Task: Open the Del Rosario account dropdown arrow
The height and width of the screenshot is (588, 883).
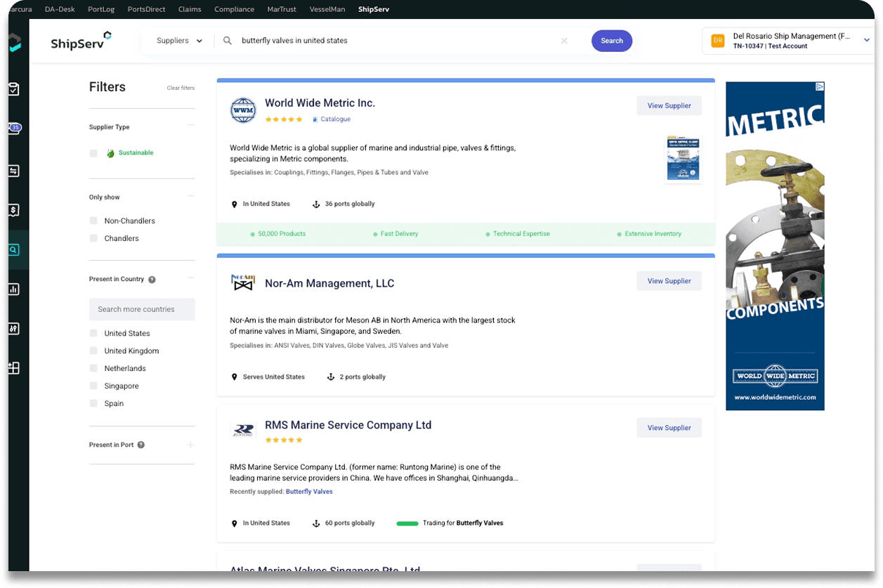Action: tap(866, 41)
